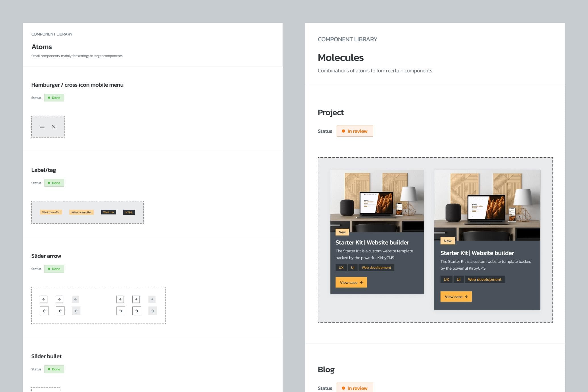Click the UX tag on the left card
This screenshot has height=392, width=588.
(341, 268)
